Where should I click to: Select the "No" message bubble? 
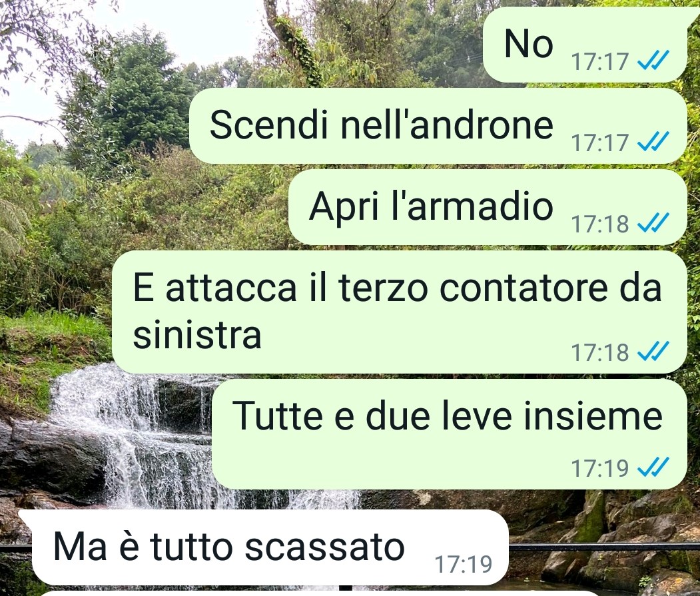click(585, 45)
